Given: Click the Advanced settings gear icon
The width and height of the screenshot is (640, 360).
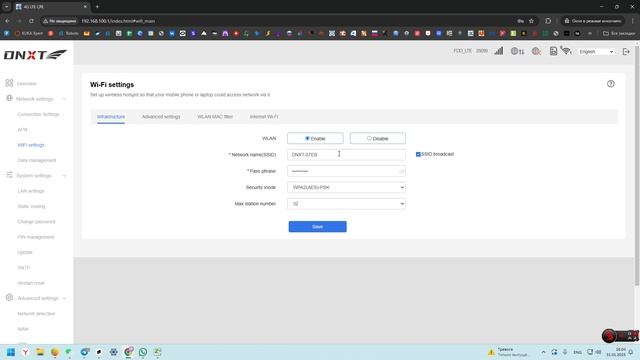Looking at the screenshot, I should (9, 298).
